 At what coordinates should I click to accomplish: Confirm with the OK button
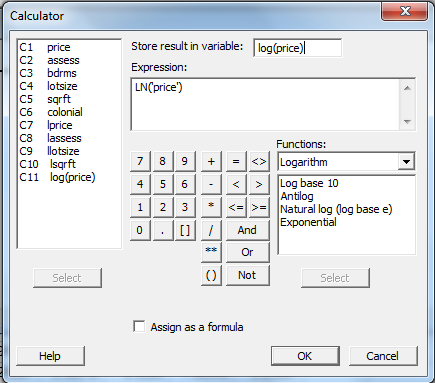pyautogui.click(x=305, y=356)
